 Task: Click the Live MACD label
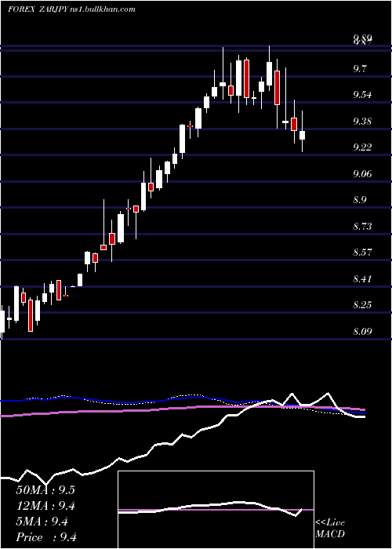pos(330,528)
